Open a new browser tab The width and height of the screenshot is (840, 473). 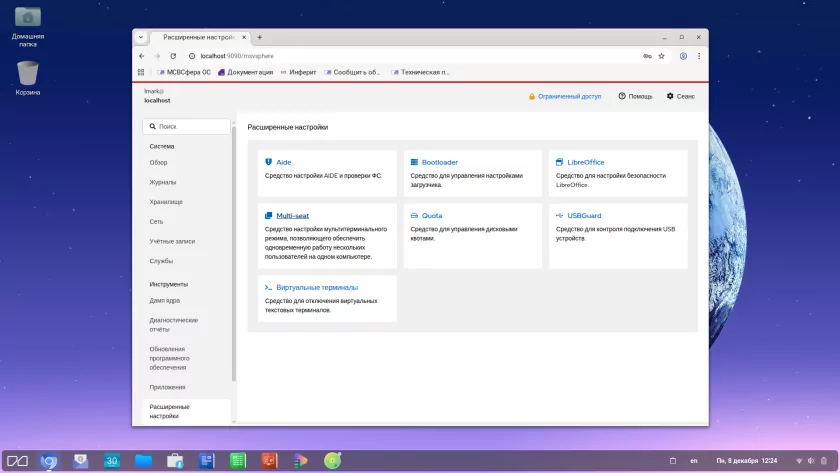click(260, 37)
